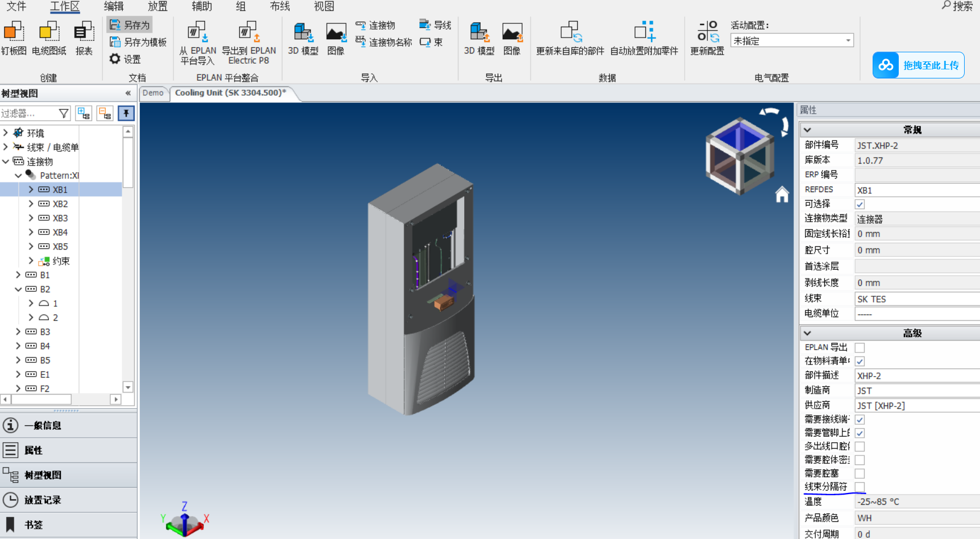The height and width of the screenshot is (539, 980).
Task: Import 连接物 list
Action: pyautogui.click(x=375, y=26)
